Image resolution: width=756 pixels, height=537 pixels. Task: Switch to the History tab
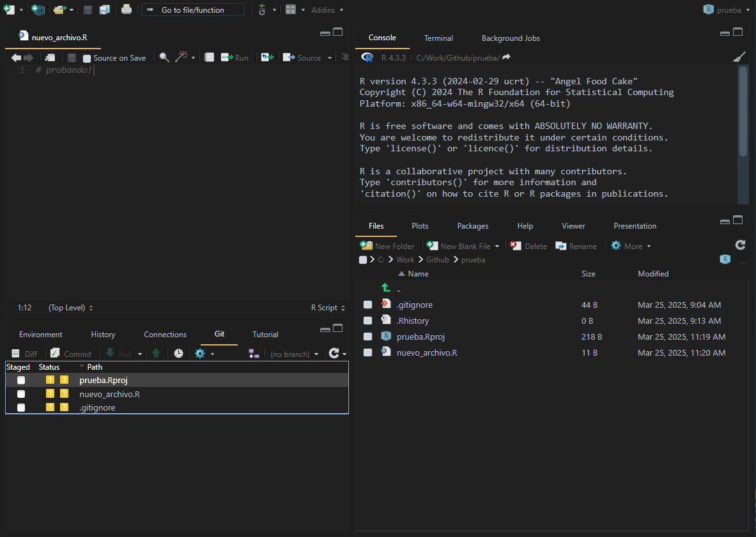pos(103,334)
